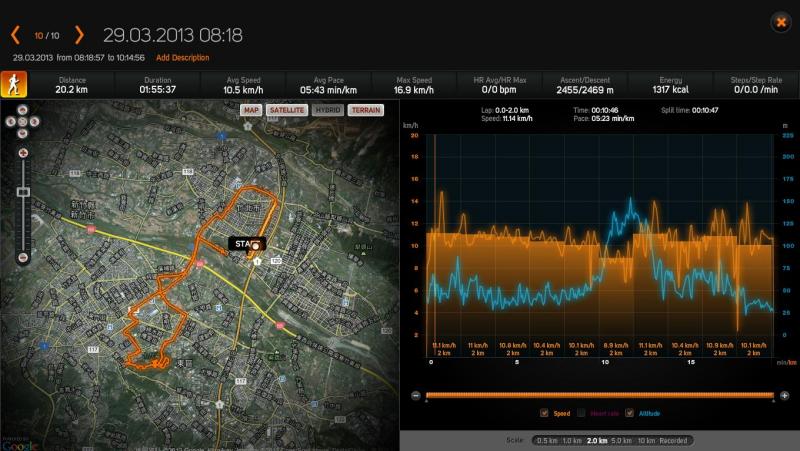800x451 pixels.
Task: Set lap scale to 0.5 km
Action: coord(547,440)
